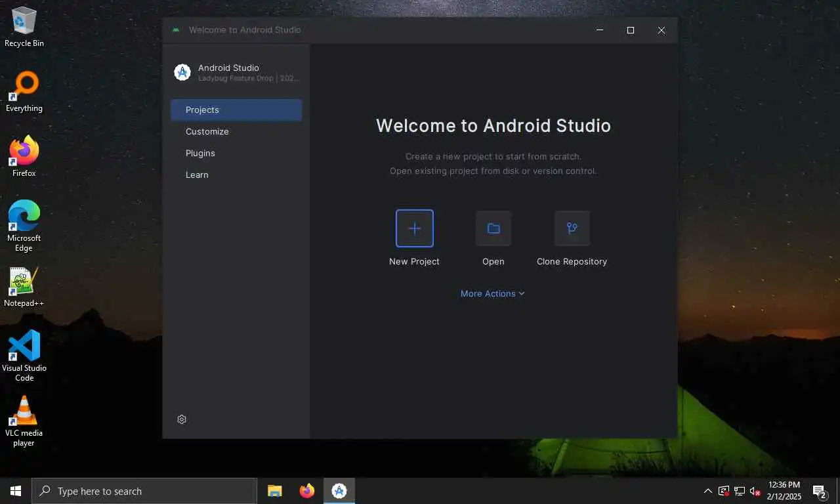Close the Welcome to Android Studio window

click(661, 30)
